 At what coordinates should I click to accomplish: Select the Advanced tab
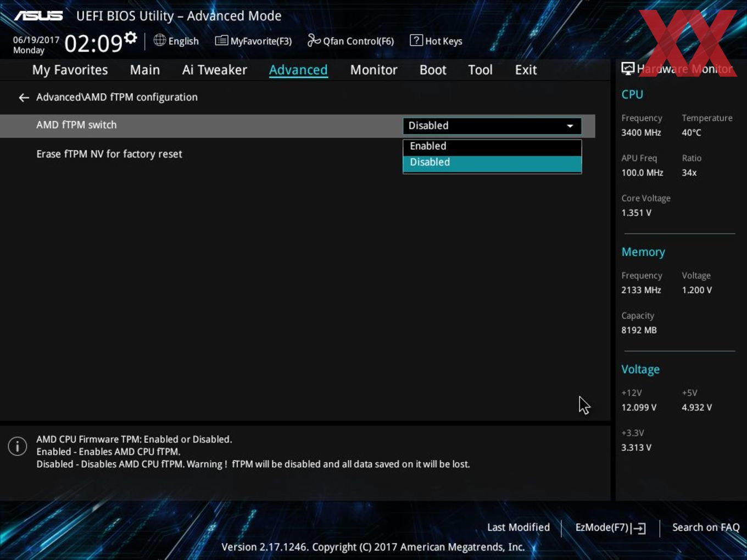pos(298,70)
